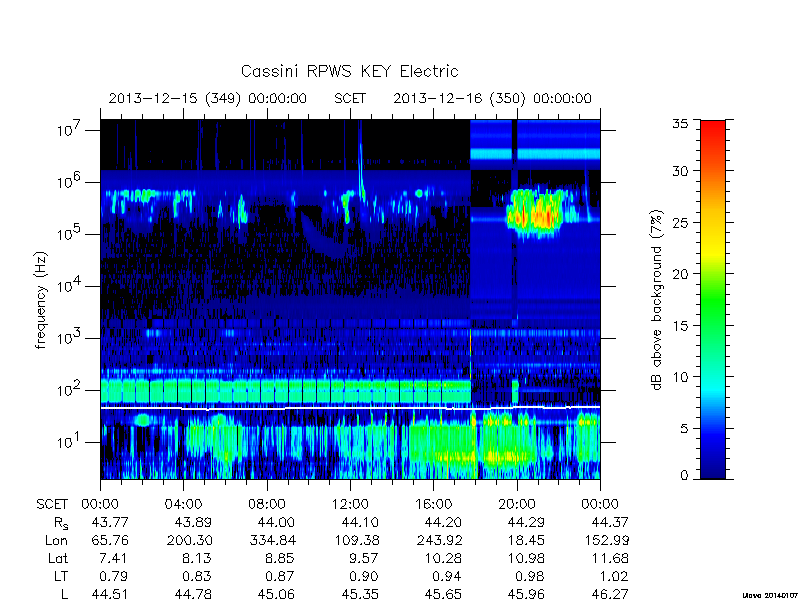Click the Lon value '109.38'
Screen dimensions: 800x600
pos(356,540)
